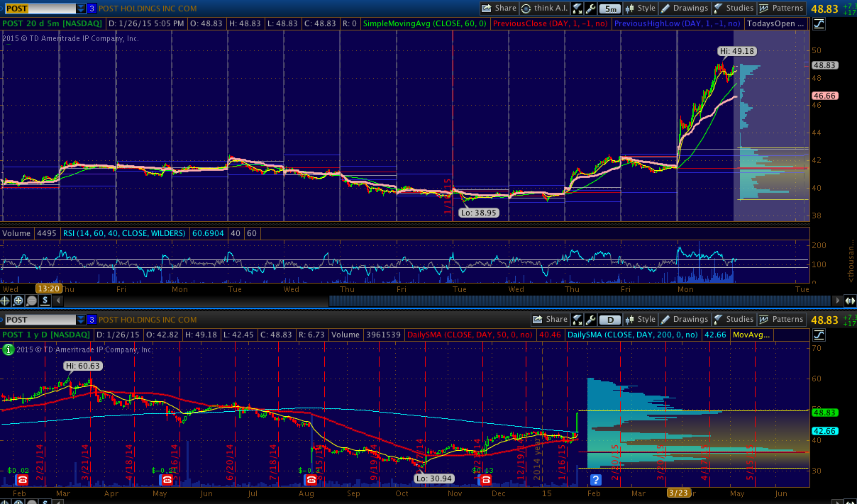Click the Share button in top chart
The image size is (857, 504).
(499, 9)
